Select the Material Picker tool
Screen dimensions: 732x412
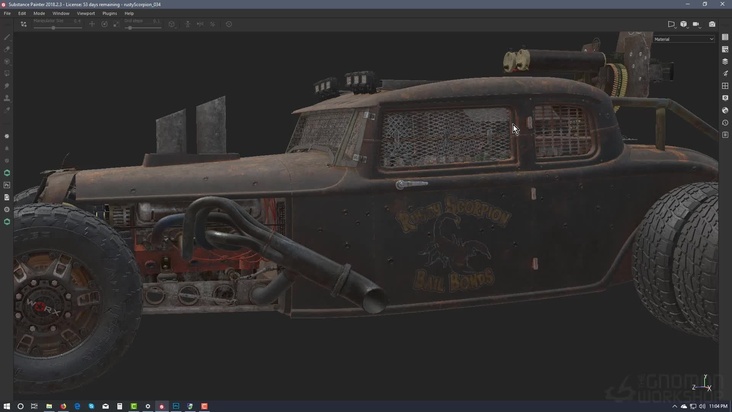pos(7,110)
